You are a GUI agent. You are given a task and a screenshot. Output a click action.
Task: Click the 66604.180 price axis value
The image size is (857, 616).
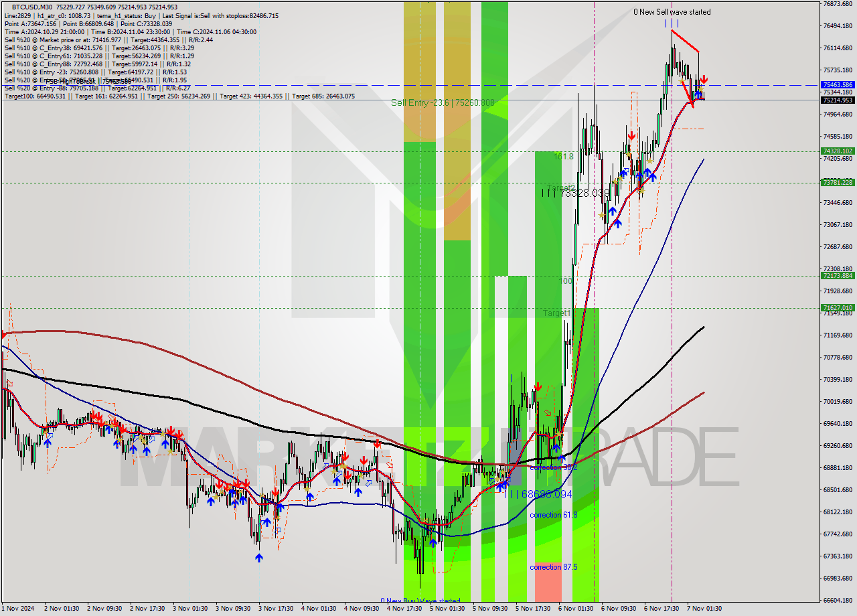click(838, 601)
